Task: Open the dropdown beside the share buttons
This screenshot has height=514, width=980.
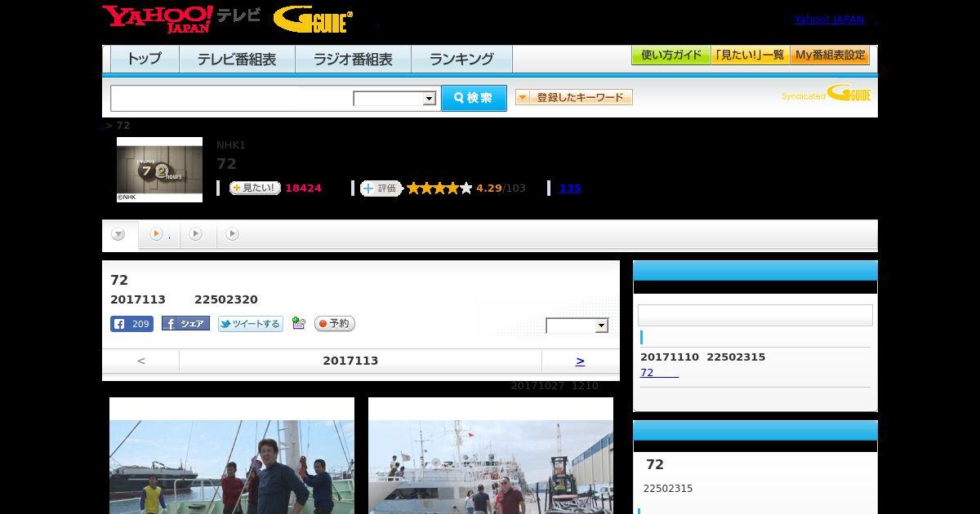Action: (x=577, y=326)
